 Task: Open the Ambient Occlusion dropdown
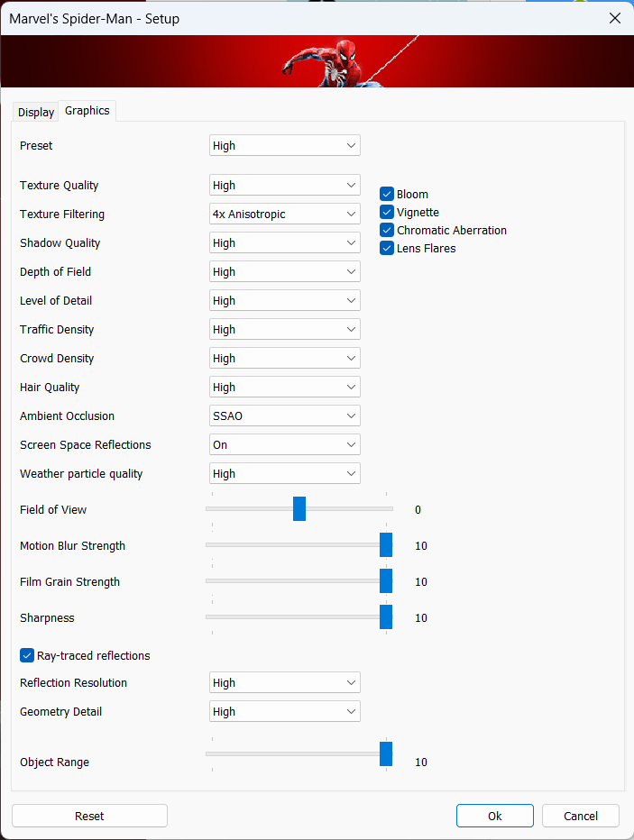point(284,415)
